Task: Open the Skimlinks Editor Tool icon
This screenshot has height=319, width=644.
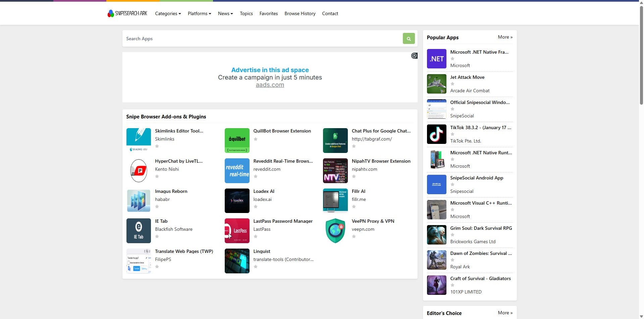Action: point(139,140)
